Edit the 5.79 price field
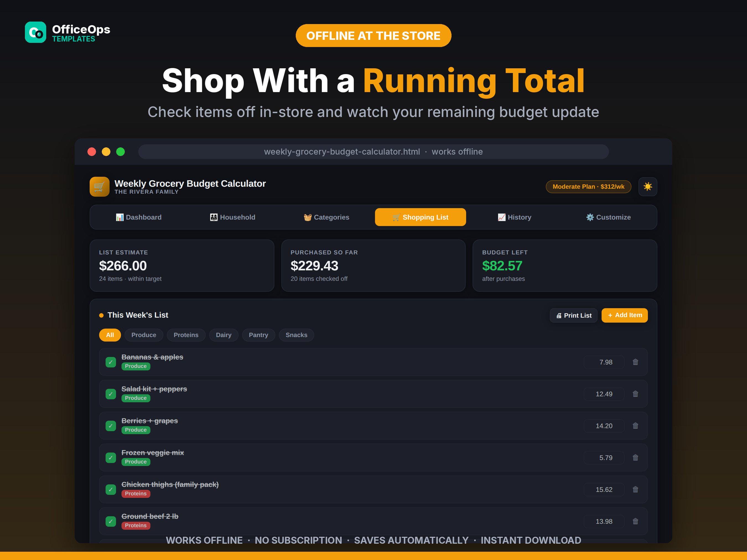The width and height of the screenshot is (747, 560). pos(604,458)
